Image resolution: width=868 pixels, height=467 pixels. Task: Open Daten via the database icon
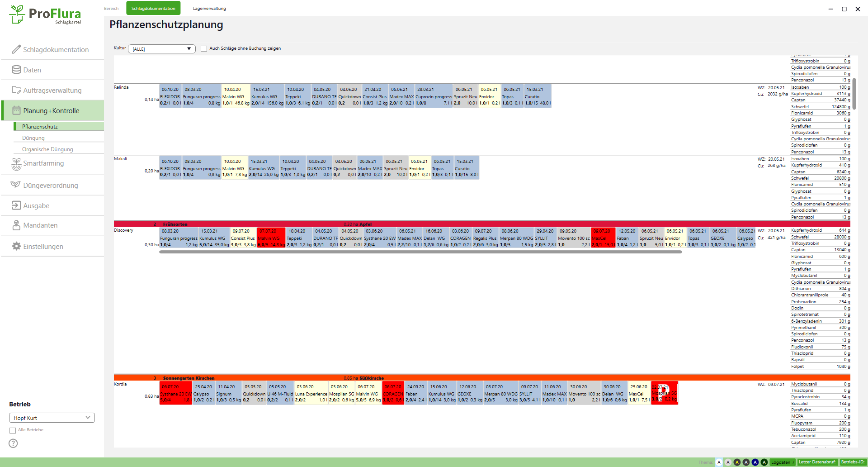tap(16, 70)
